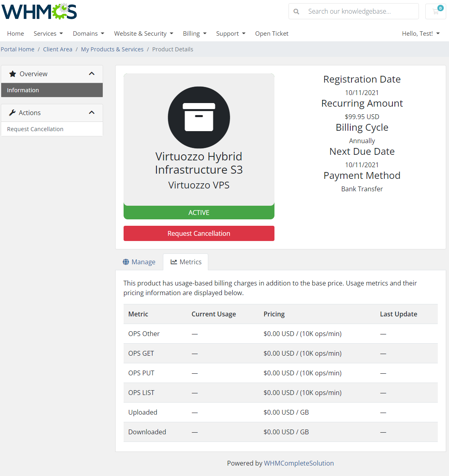Click Request Cancellation in the Actions sidebar
449x476 pixels.
[52, 129]
